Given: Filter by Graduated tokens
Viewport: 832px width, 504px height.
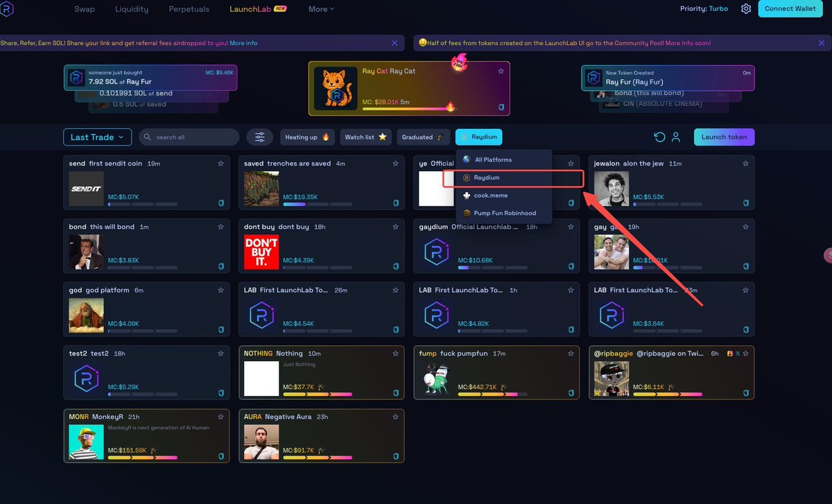Looking at the screenshot, I should 423,137.
